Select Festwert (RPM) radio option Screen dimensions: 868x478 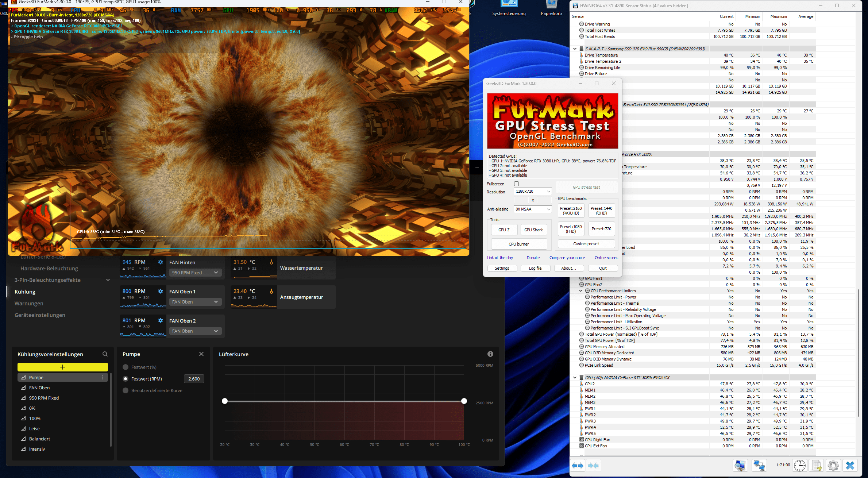point(126,379)
